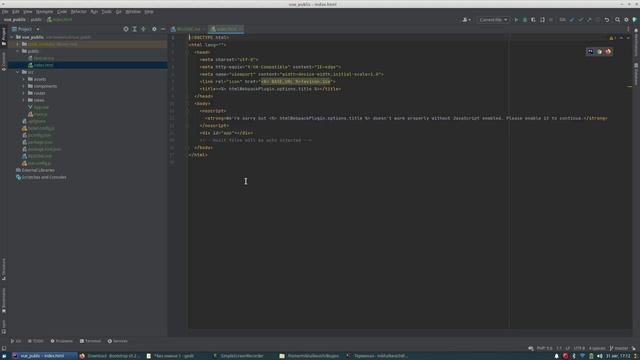Open Services tool window button
The width and height of the screenshot is (640, 360).
pos(118,341)
